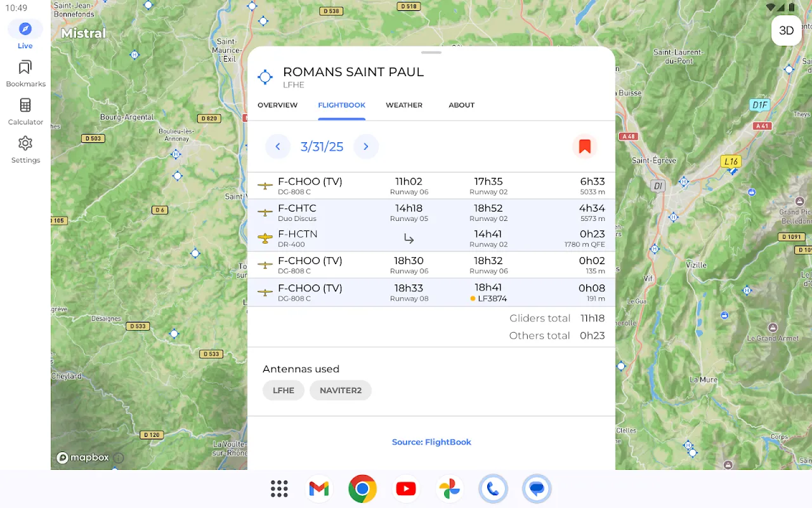Select the NAVITER2 antenna chip
The image size is (812, 508).
341,391
